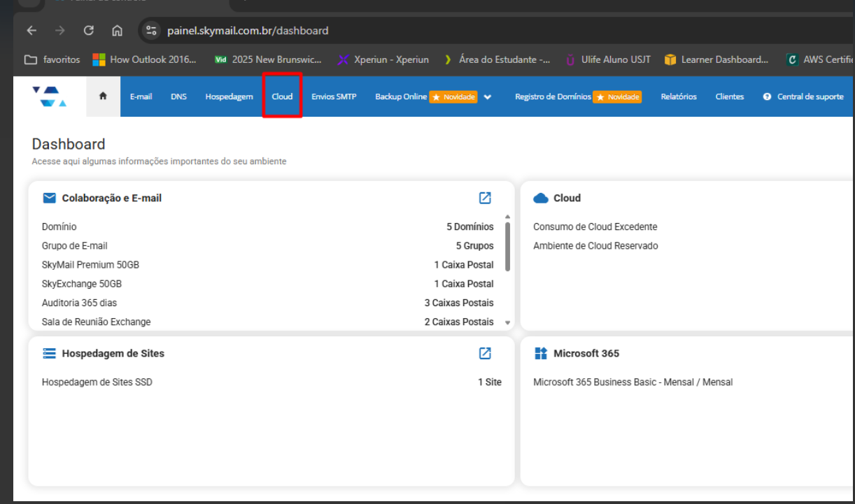Open the Relatórios menu

(x=679, y=96)
